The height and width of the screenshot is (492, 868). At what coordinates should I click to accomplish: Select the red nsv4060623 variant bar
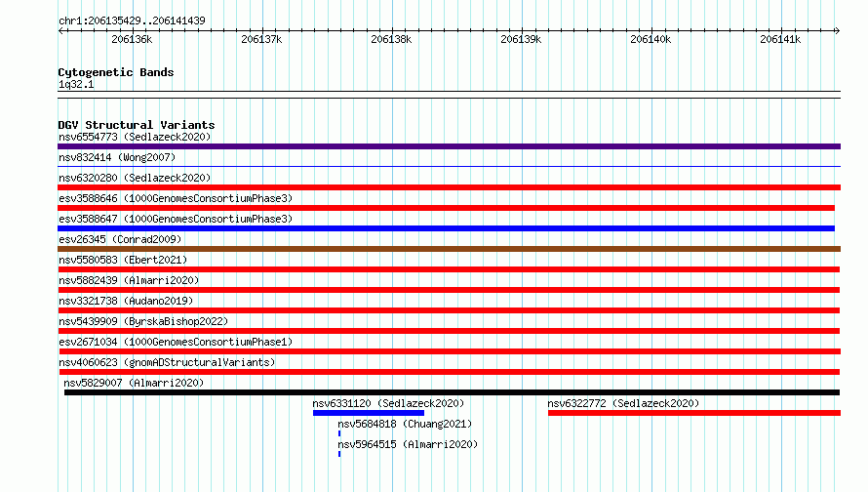pos(450,372)
